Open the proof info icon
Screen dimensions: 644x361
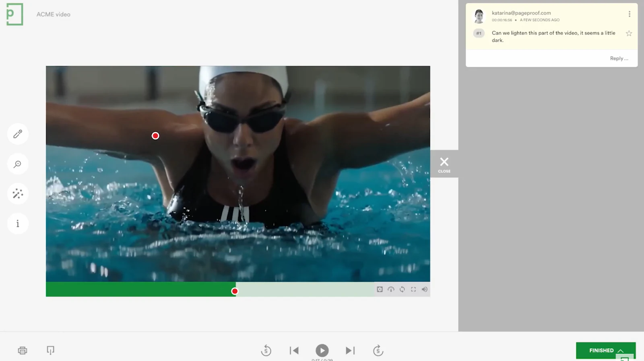click(x=18, y=224)
